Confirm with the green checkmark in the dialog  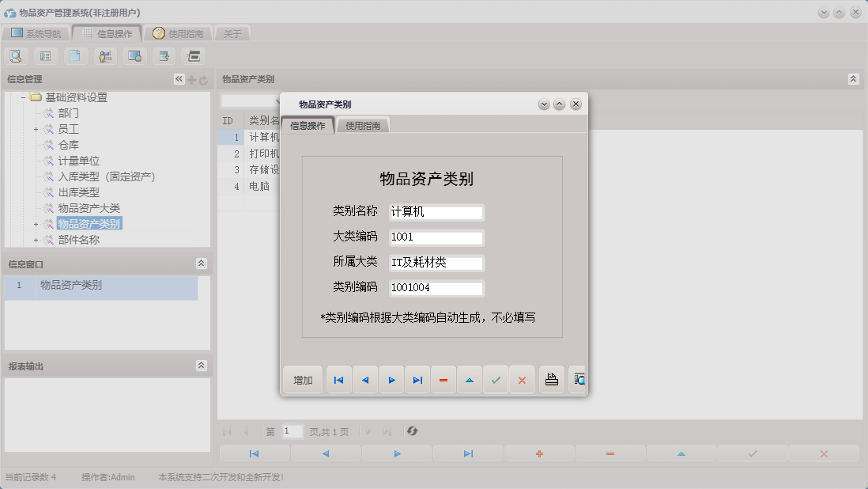pyautogui.click(x=496, y=380)
